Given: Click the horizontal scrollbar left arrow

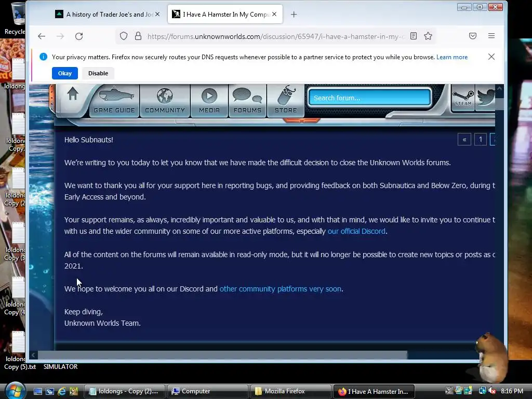Looking at the screenshot, I should coord(33,355).
